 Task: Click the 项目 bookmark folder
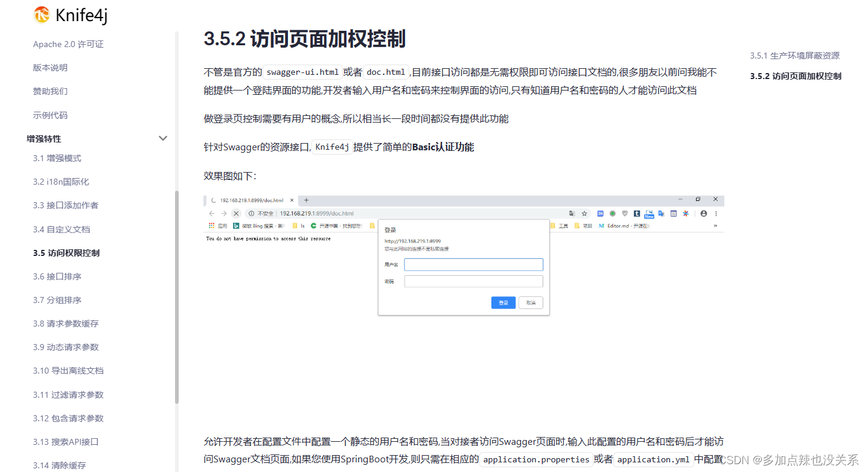(x=584, y=226)
